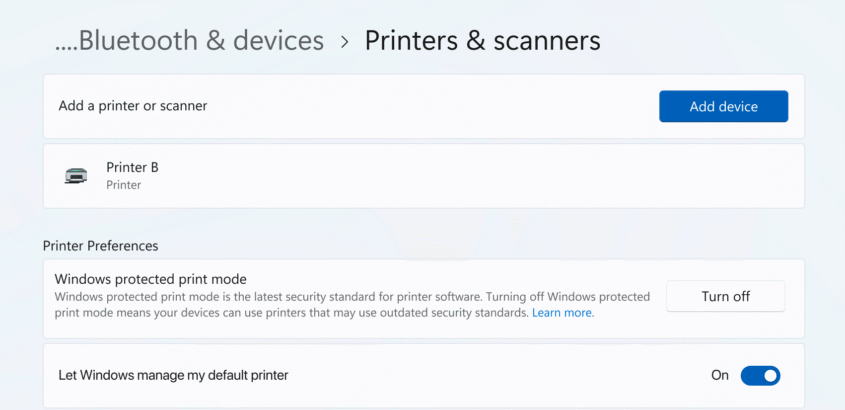Click empty space in Printer B card
Image resolution: width=845 pixels, height=410 pixels.
pyautogui.click(x=480, y=176)
